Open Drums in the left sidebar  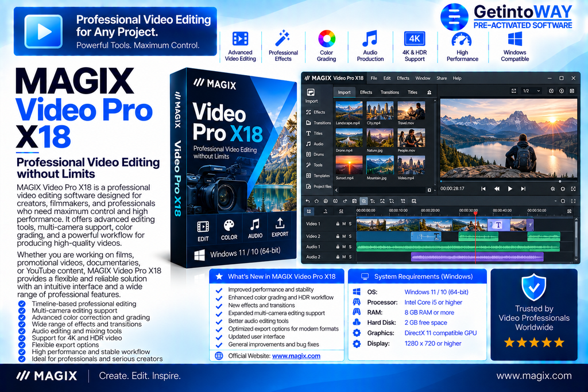pos(315,154)
